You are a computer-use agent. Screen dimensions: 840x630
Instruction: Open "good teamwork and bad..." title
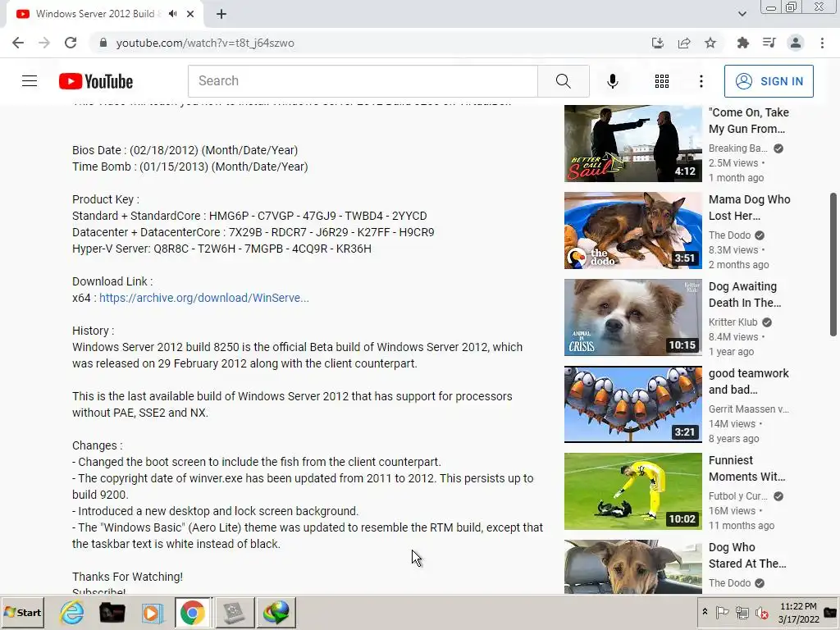pyautogui.click(x=748, y=381)
